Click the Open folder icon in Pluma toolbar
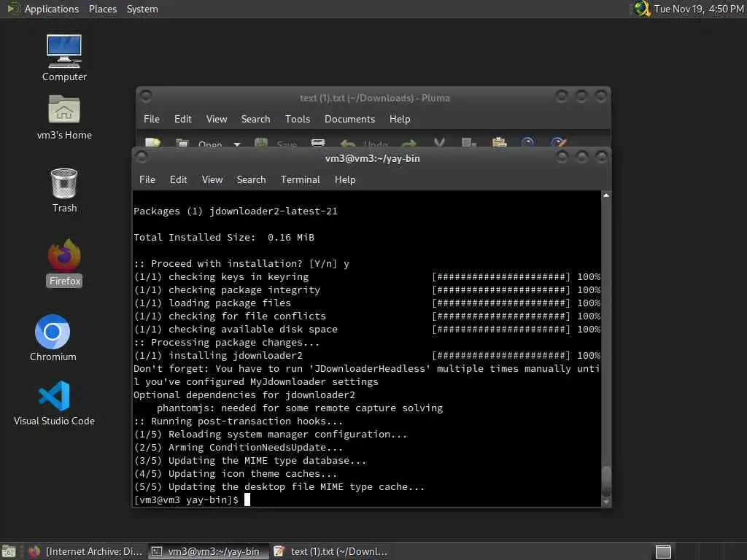747x560 pixels. 182,142
